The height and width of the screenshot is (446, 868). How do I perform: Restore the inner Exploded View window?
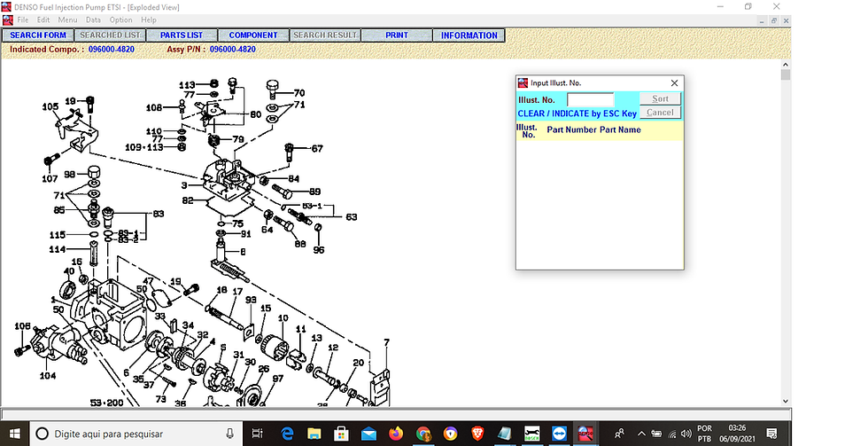774,20
